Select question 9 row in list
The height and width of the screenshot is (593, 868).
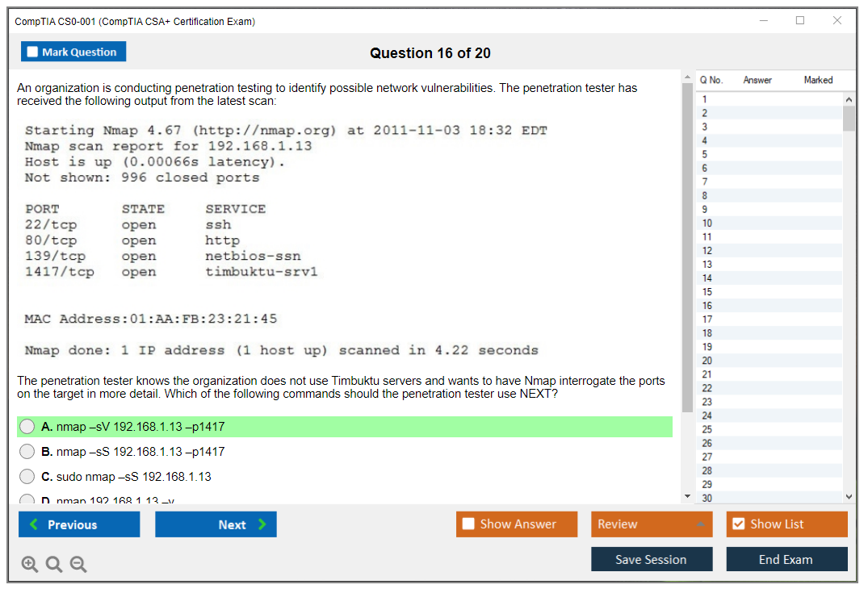tap(707, 210)
